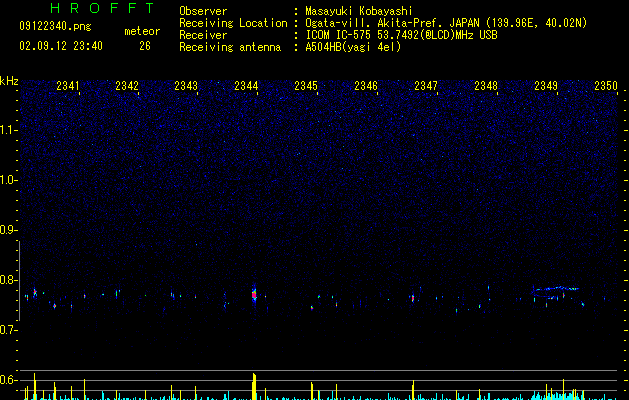Click the Ogata-vill. Akita-Pref. JAPAN location text
Image resolution: width=629 pixels, height=400 pixels.
coord(392,23)
